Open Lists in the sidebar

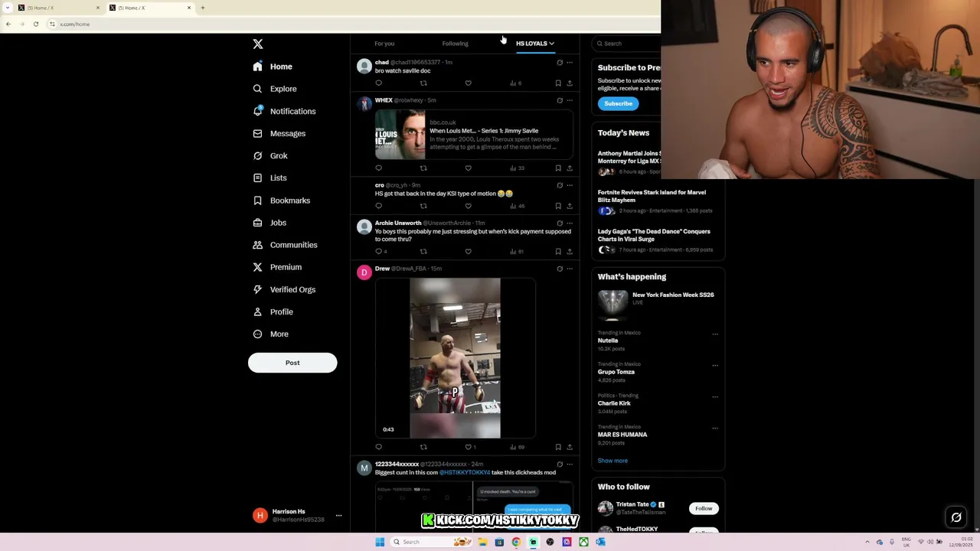pyautogui.click(x=269, y=178)
